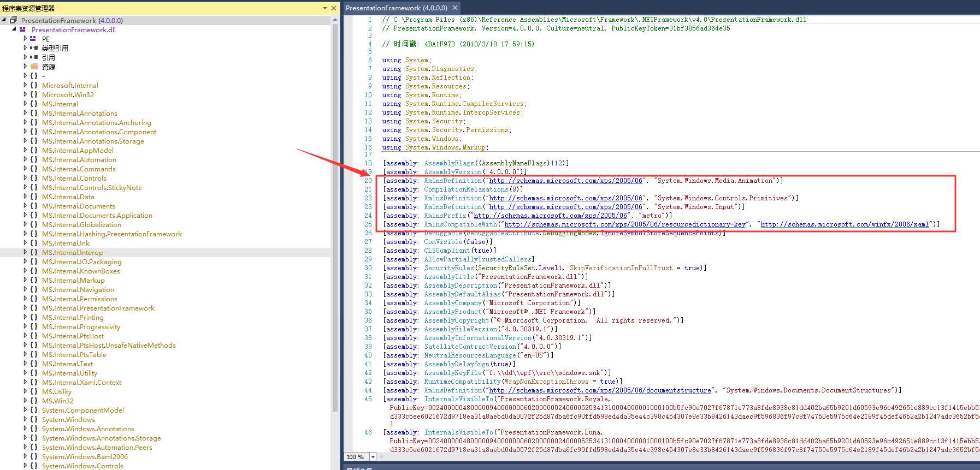Image resolution: width=980 pixels, height=470 pixels.
Task: Select MS.Internal.Controls.StickyNote namespace
Action: point(92,187)
